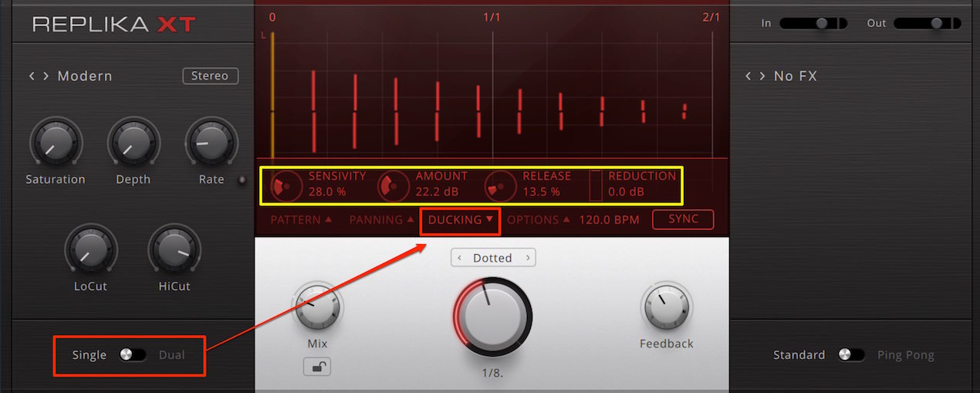
Task: Select previous delay mode left of Modern
Action: click(x=32, y=76)
